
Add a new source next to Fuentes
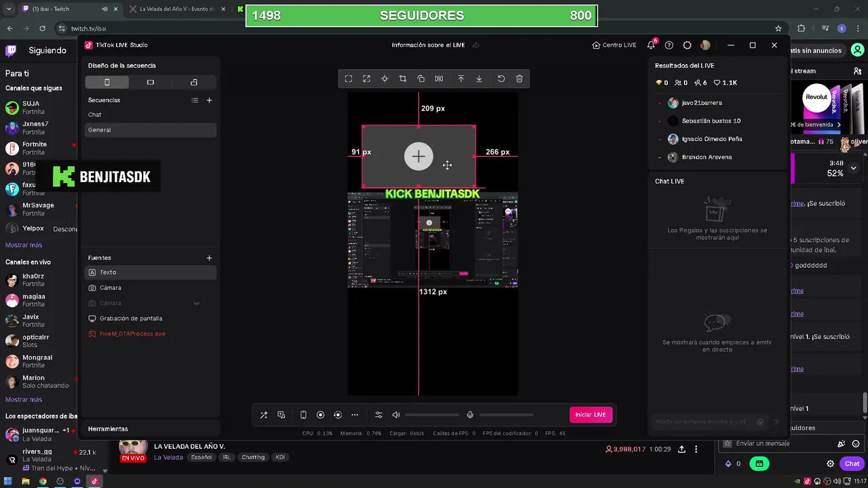pyautogui.click(x=209, y=258)
